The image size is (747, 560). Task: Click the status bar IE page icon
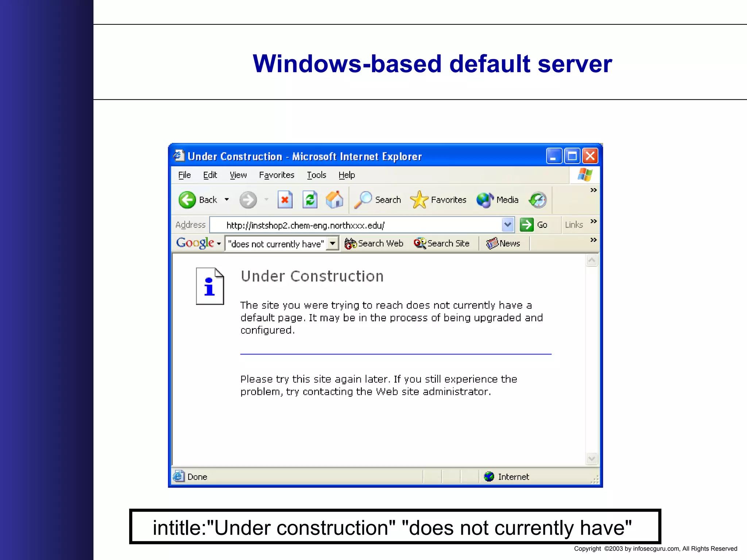click(179, 477)
